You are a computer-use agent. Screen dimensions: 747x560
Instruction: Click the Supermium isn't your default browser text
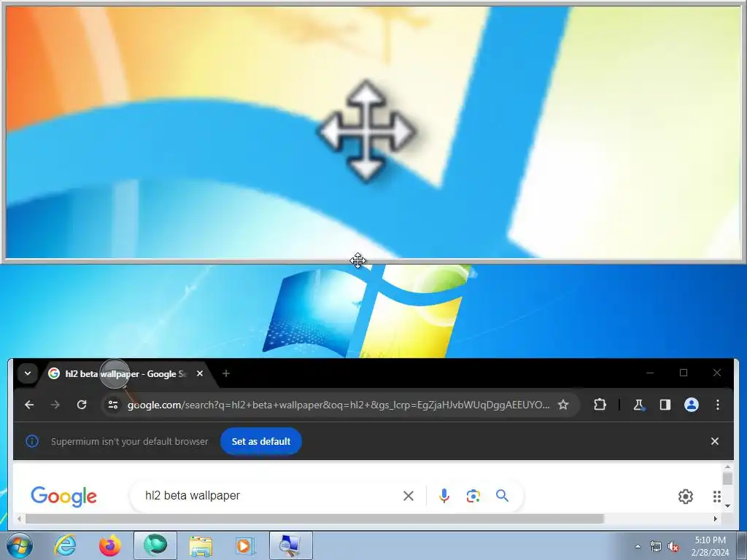coord(130,441)
